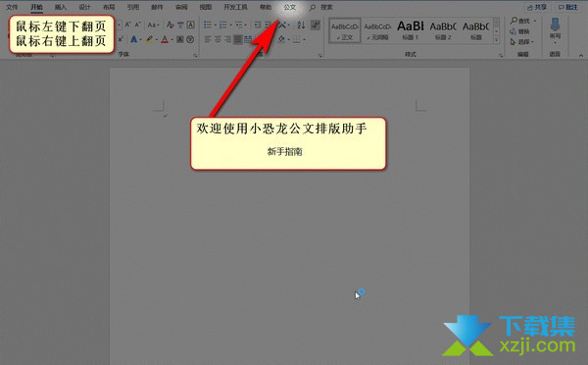The image size is (588, 365).
Task: Click the clear formatting icon
Action: tap(171, 26)
